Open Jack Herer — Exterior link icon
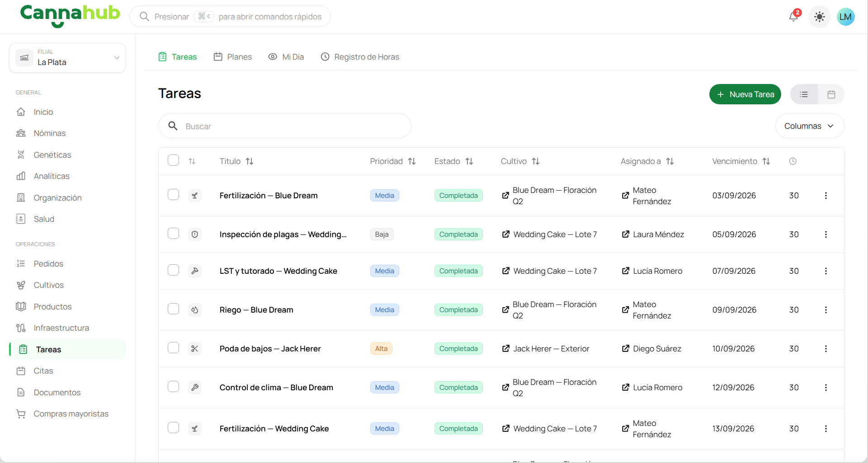The image size is (868, 463). coord(506,349)
